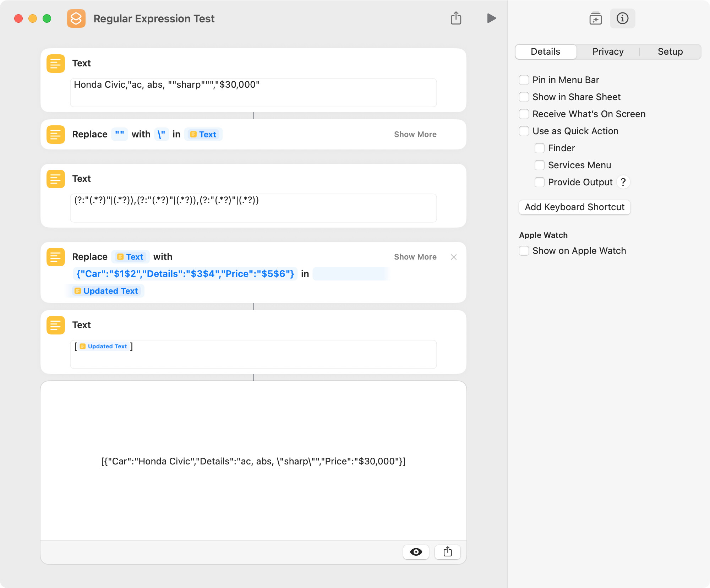
Task: Preview the result with the eye icon
Action: click(x=416, y=552)
